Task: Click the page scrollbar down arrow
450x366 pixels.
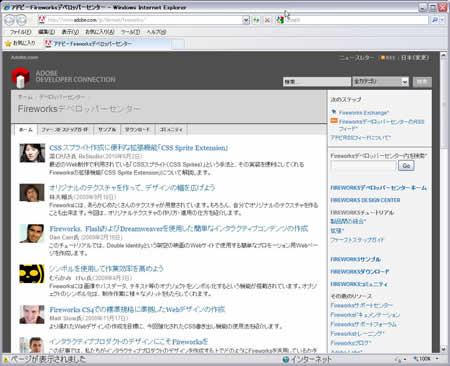Action: tap(443, 349)
